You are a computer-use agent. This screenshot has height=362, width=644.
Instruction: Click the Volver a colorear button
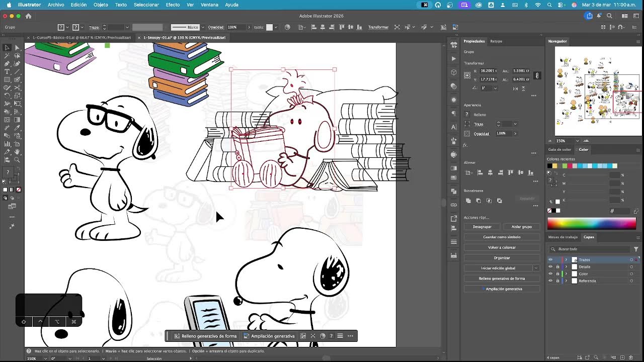(x=502, y=247)
